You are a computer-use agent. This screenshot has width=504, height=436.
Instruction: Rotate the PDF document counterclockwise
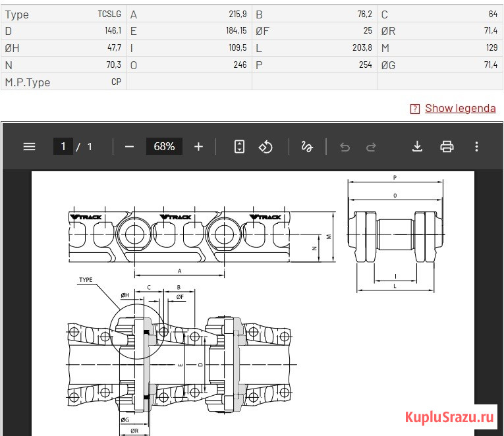pos(266,146)
